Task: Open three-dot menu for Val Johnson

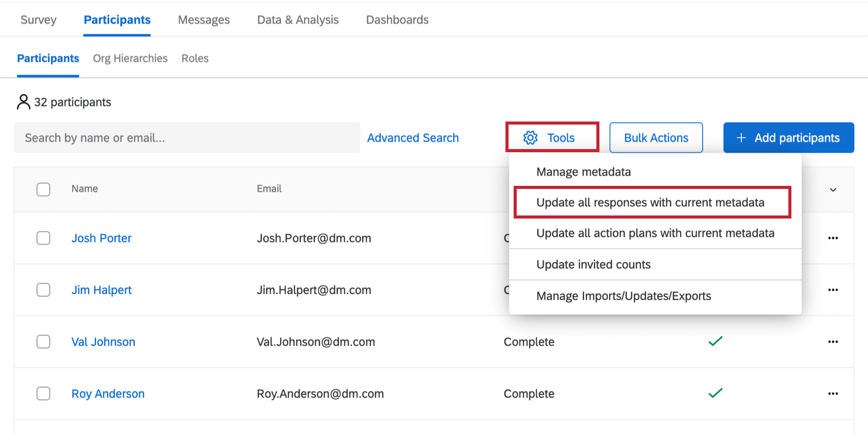Action: (833, 342)
